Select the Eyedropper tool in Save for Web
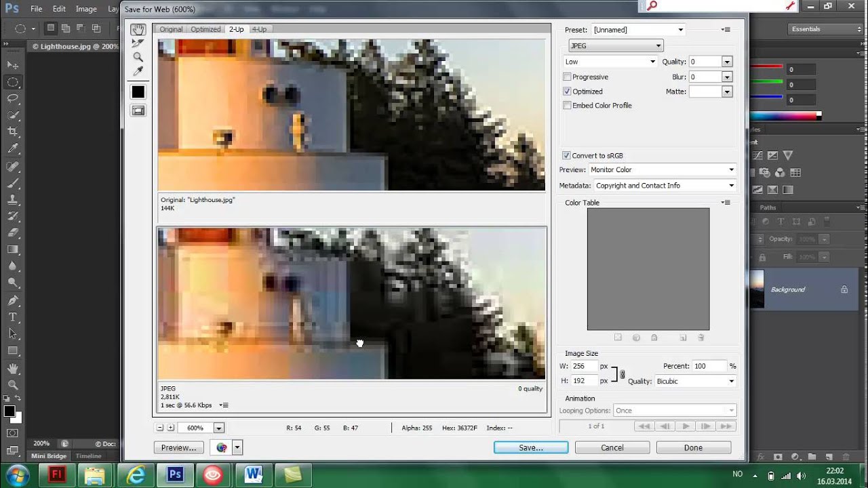This screenshot has height=488, width=868. coord(138,71)
